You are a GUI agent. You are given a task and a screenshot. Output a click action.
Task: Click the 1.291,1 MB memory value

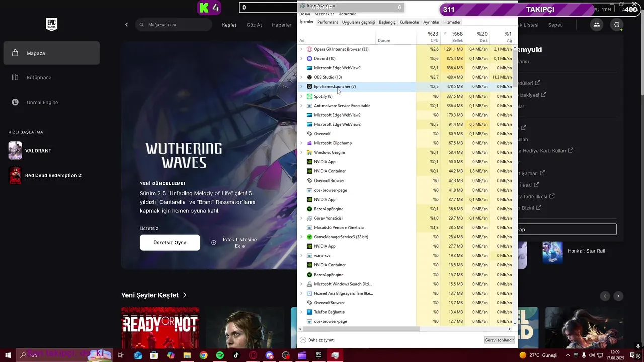[453, 49]
